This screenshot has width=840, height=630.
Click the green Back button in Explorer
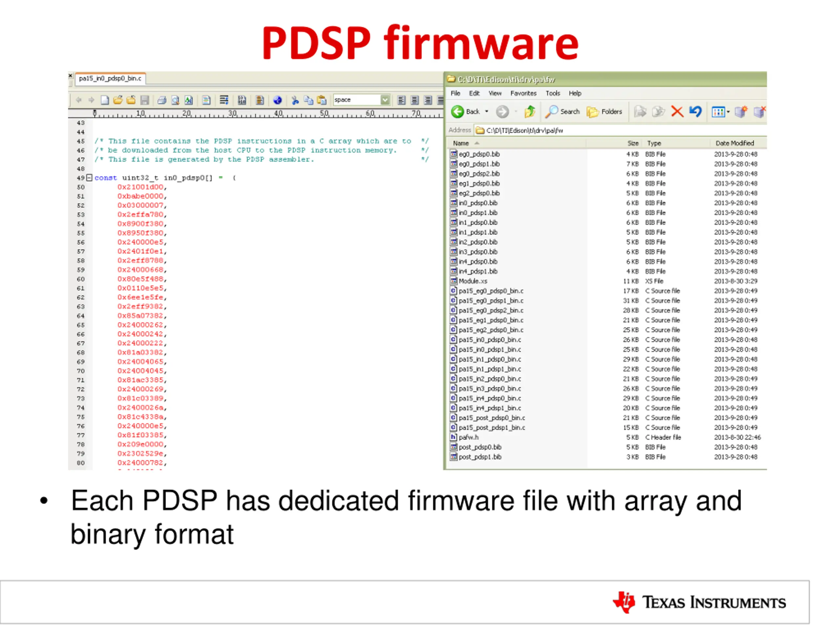[466, 112]
